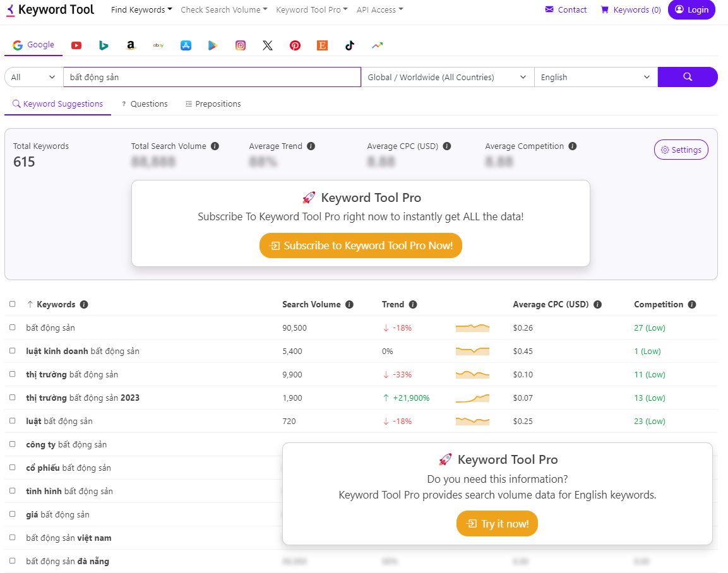Switch to the Questions tab
This screenshot has height=573, width=728.
click(145, 104)
